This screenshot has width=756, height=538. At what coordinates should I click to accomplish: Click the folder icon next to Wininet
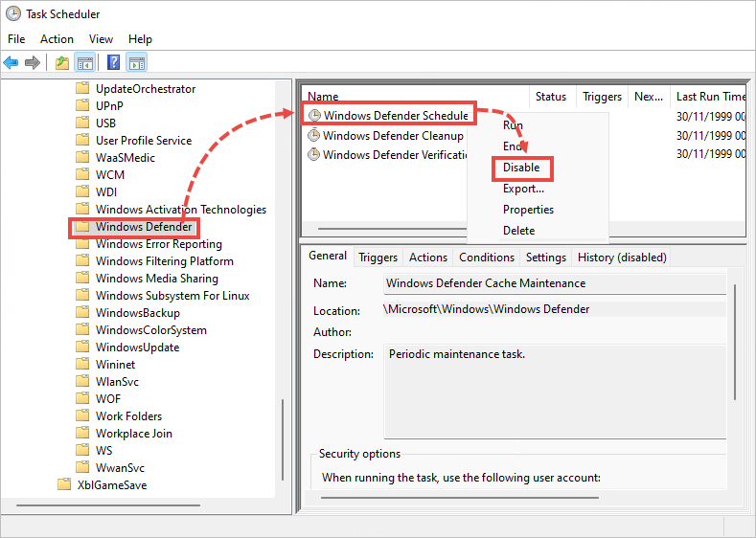click(x=83, y=364)
